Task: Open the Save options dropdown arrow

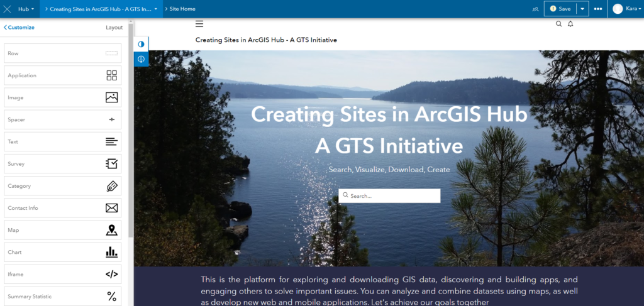Action: (582, 9)
